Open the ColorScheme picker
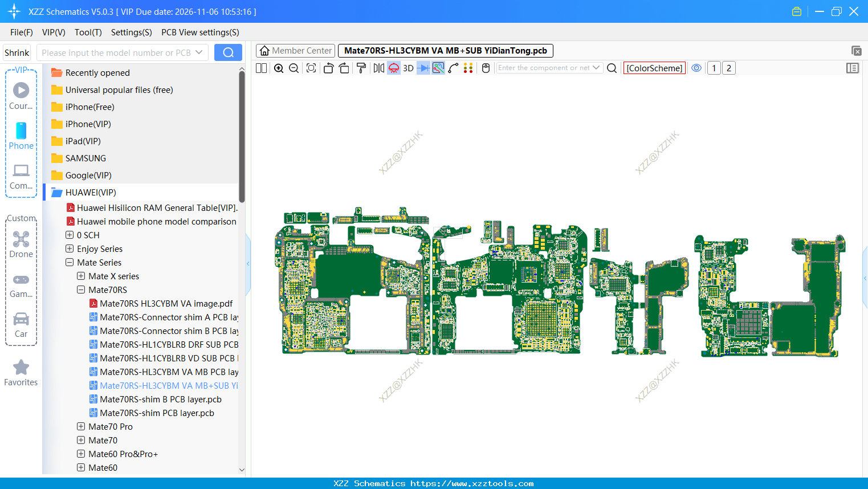 pyautogui.click(x=654, y=68)
